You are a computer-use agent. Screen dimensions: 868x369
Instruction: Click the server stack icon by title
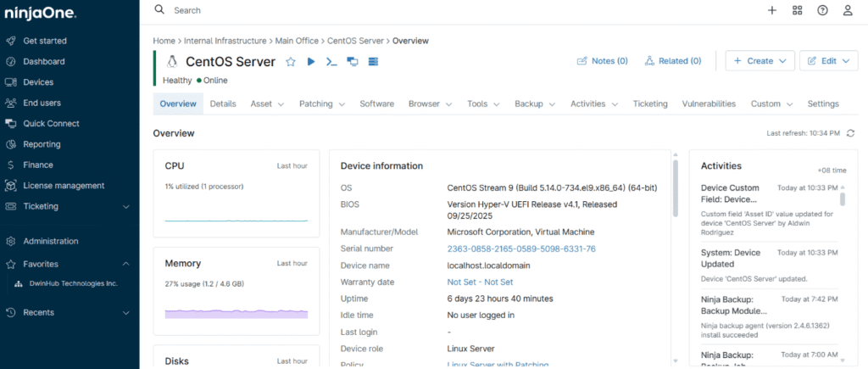pyautogui.click(x=373, y=61)
